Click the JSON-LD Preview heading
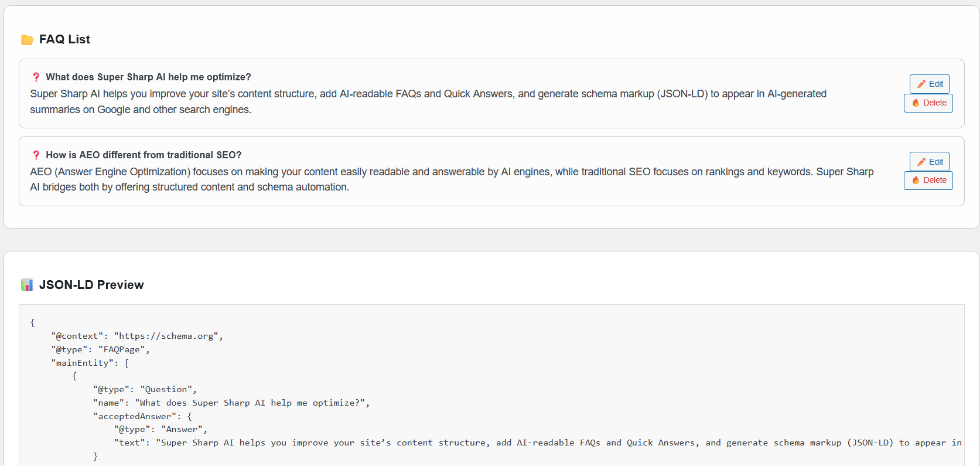Viewport: 980px width, 466px height. [x=91, y=285]
